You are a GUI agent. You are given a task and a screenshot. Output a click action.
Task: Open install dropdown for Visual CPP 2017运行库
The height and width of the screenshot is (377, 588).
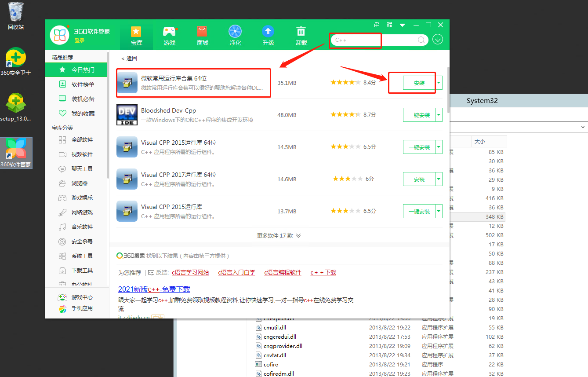[x=439, y=179]
